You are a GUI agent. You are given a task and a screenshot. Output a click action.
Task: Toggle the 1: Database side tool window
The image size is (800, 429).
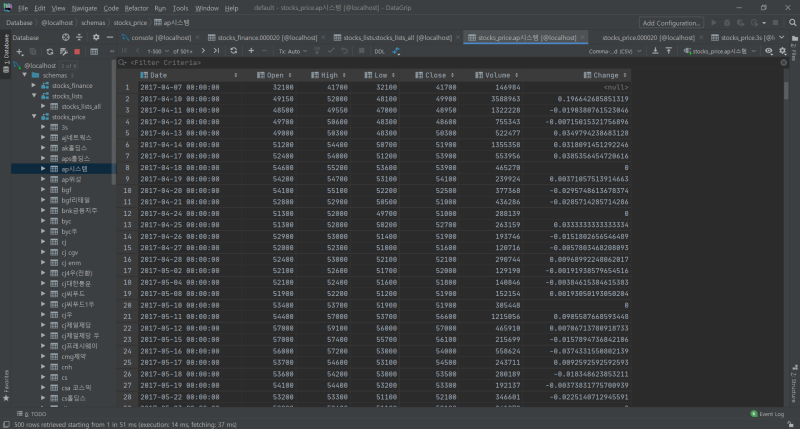pos(6,54)
